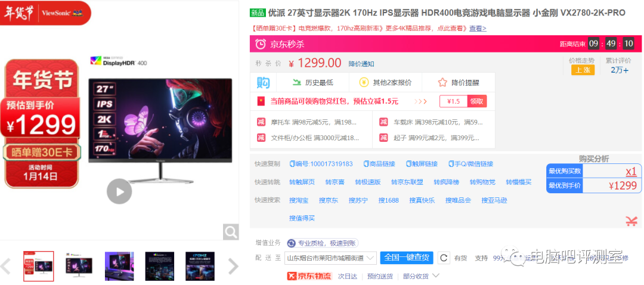
Task: Click the 新品 green badge
Action: [x=258, y=13]
